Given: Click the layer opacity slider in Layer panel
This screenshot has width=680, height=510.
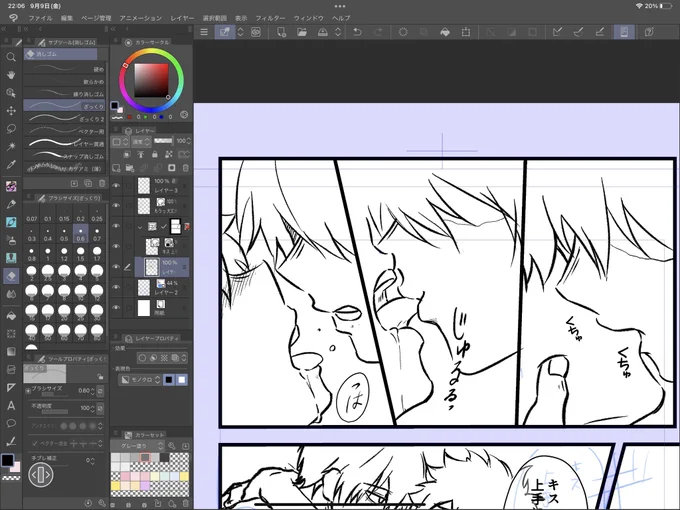Looking at the screenshot, I should (x=163, y=141).
